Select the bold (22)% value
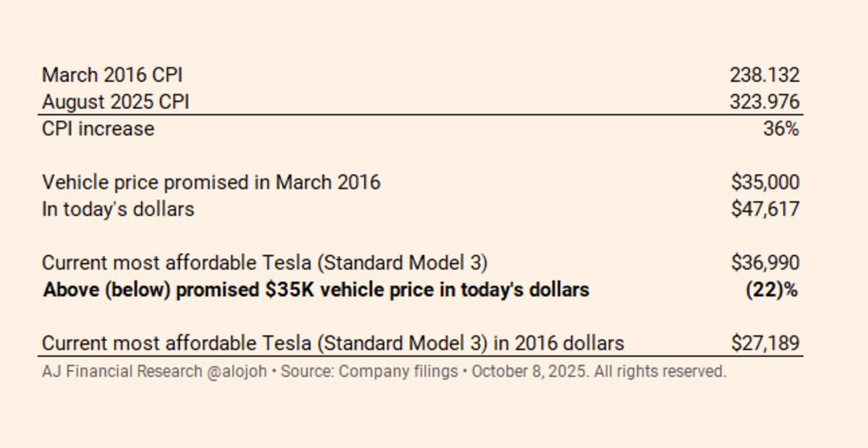868x448 pixels. (772, 290)
